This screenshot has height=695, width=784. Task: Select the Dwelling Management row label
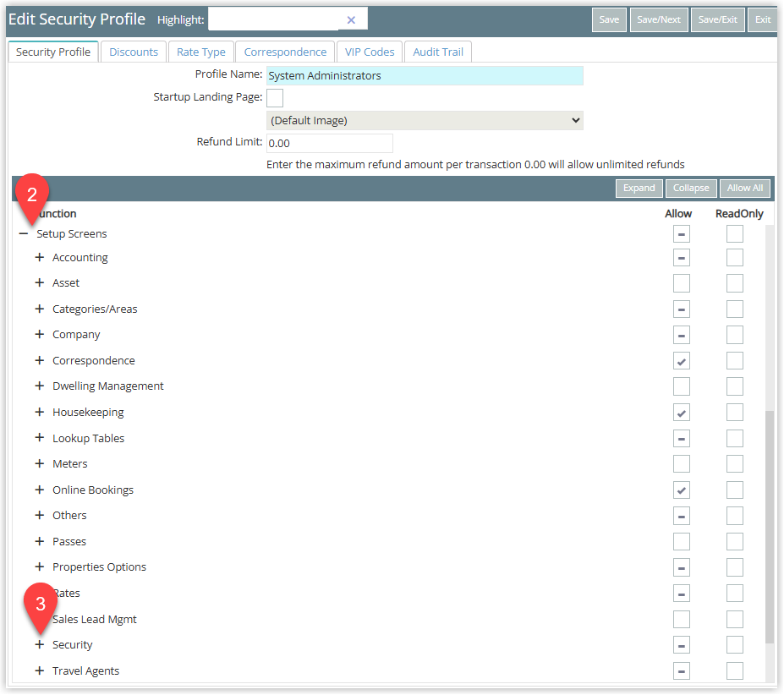(108, 386)
